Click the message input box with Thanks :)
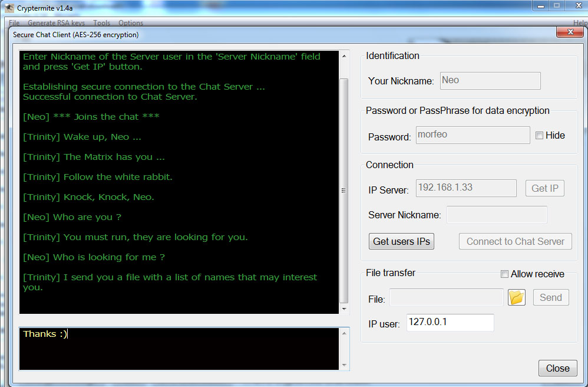 [179, 349]
